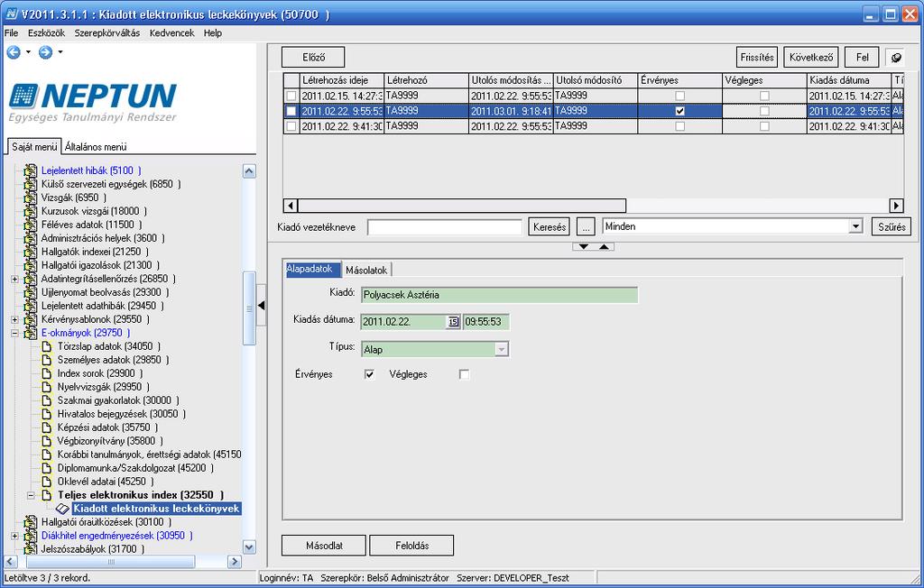Click the Előző button
Screen dimensions: 924x588
(x=313, y=57)
